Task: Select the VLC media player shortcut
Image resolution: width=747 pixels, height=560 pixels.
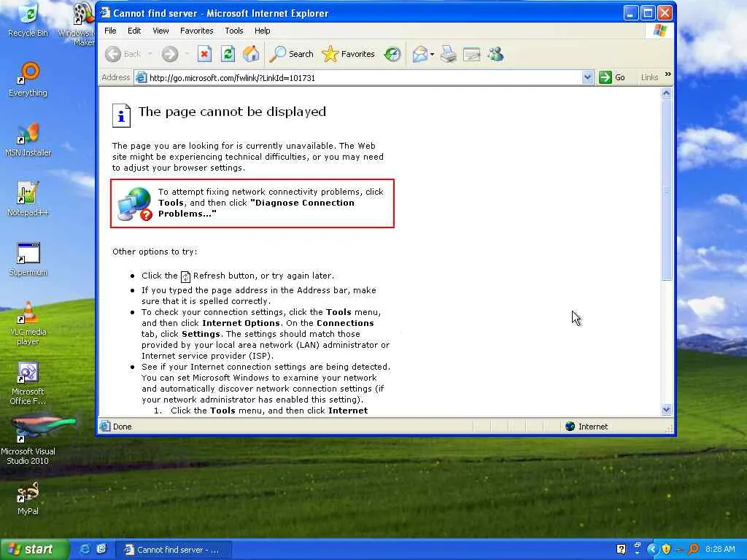Action: (x=28, y=323)
